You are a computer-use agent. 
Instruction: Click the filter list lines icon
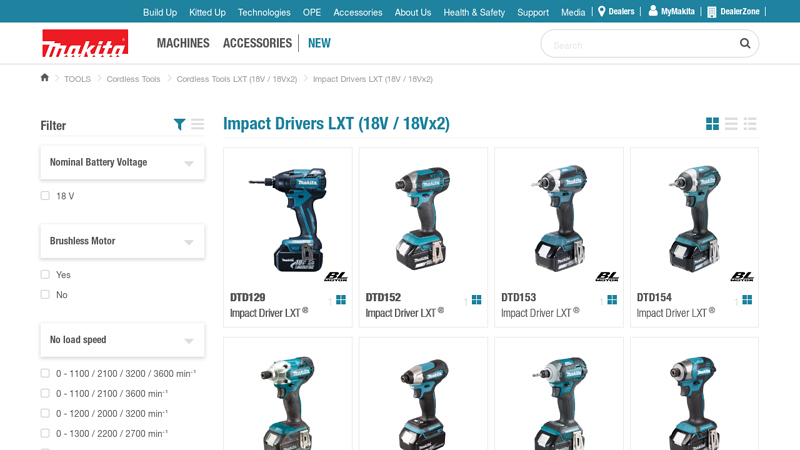pyautogui.click(x=197, y=124)
